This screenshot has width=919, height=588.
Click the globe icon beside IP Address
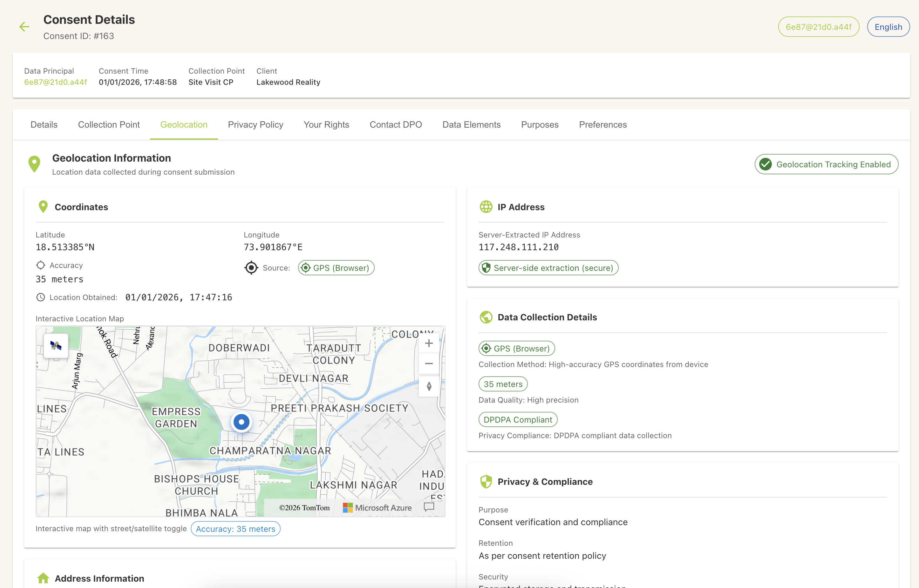click(x=486, y=207)
